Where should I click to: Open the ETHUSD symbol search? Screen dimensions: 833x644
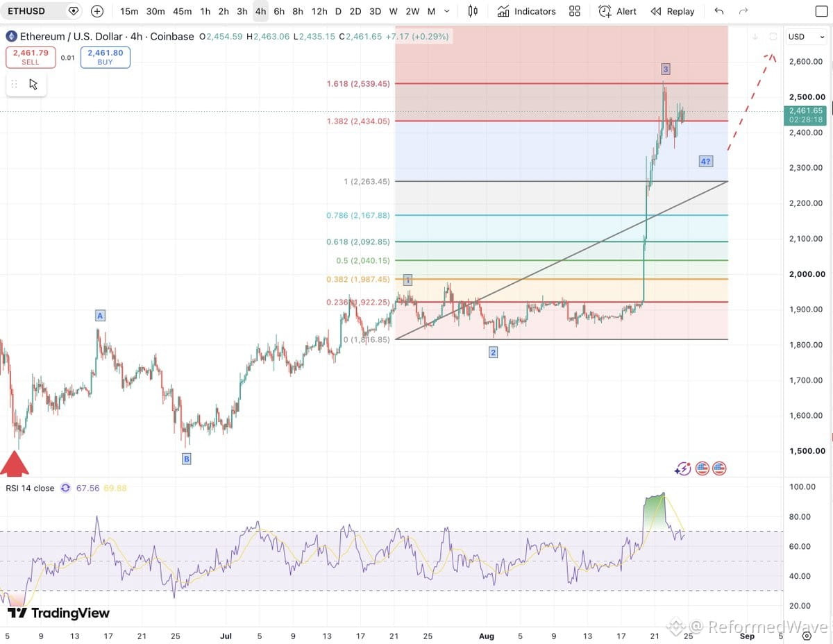(26, 11)
